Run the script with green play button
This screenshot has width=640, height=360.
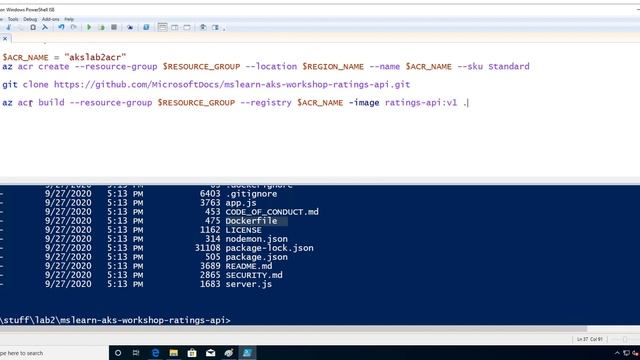pyautogui.click(x=89, y=27)
